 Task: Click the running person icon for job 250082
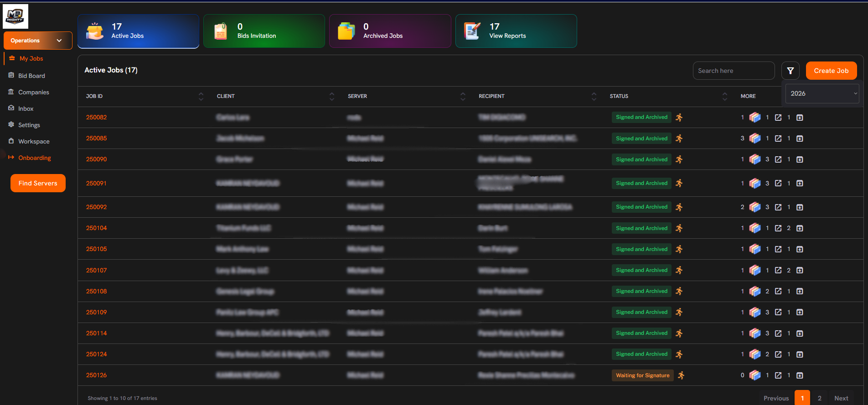pos(679,118)
